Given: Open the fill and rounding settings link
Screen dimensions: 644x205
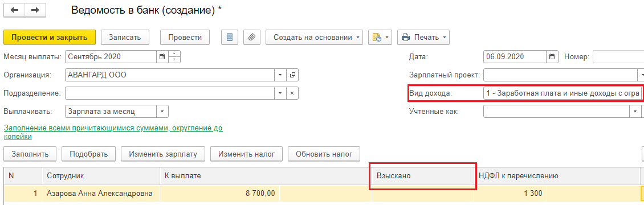Looking at the screenshot, I should pyautogui.click(x=113, y=132).
